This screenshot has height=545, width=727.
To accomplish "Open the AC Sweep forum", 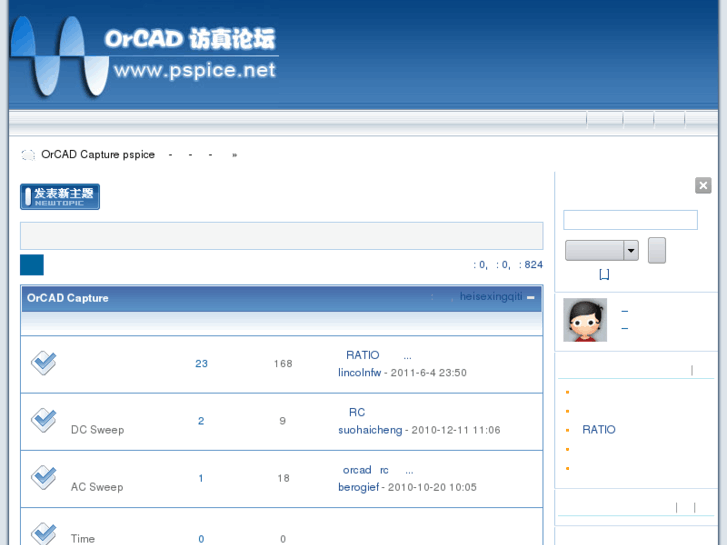I will 97,487.
